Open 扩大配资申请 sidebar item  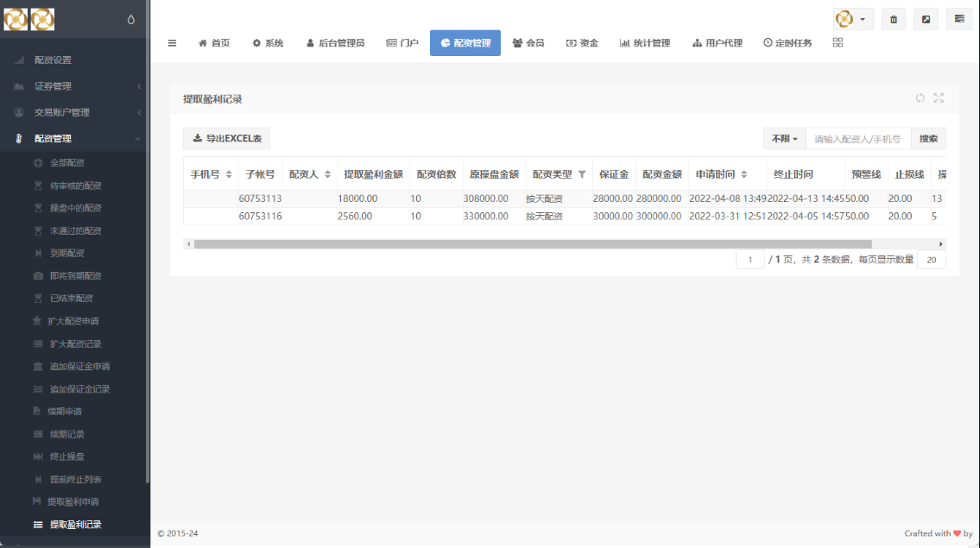coord(73,321)
